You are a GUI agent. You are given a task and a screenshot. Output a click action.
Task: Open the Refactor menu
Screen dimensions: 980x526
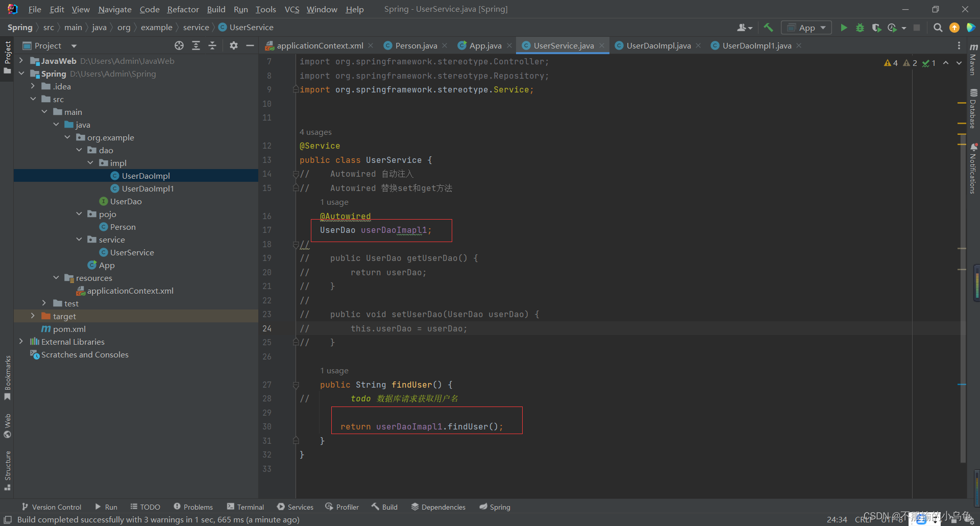pos(183,9)
